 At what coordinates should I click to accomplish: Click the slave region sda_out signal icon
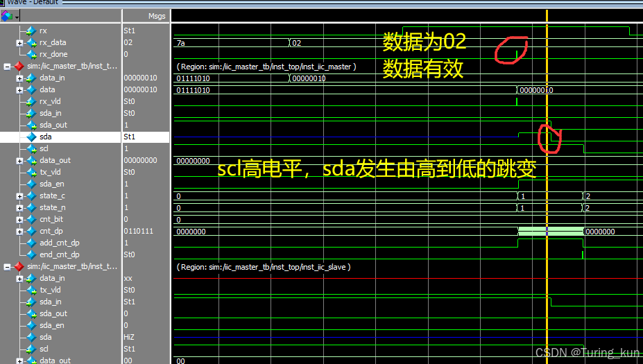[x=31, y=314]
